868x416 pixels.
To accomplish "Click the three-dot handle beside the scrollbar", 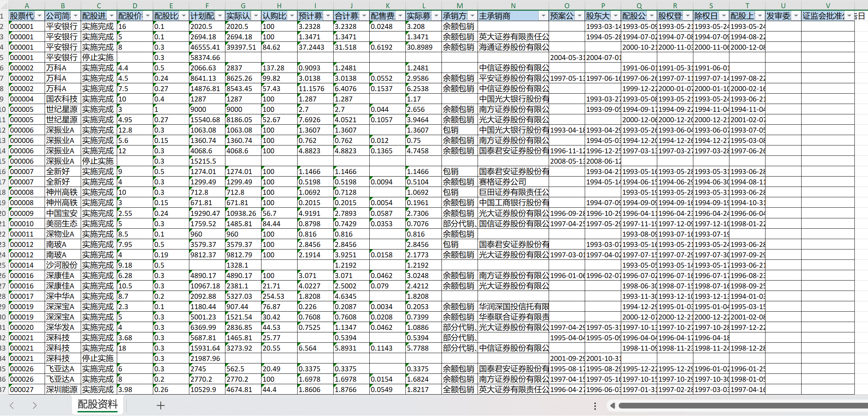I will click(595, 406).
